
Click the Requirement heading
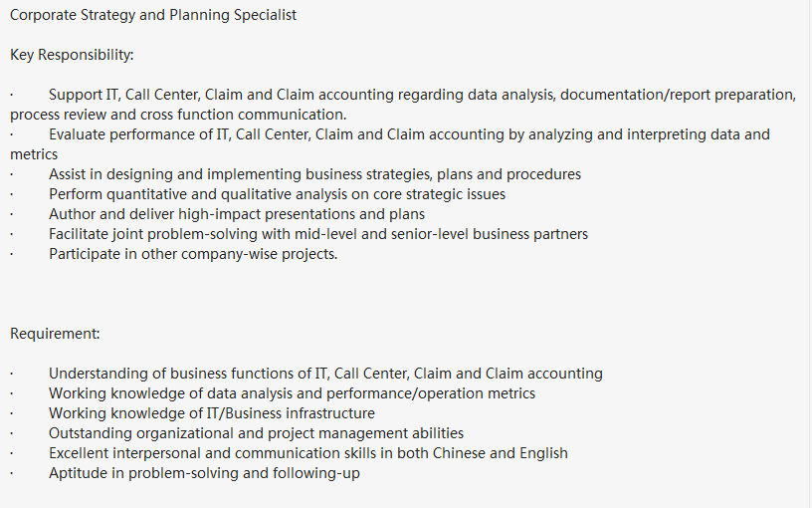[55, 334]
